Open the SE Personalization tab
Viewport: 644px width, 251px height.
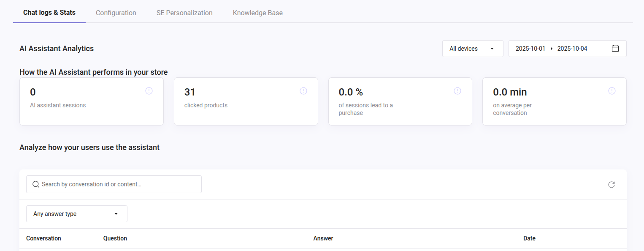tap(184, 13)
